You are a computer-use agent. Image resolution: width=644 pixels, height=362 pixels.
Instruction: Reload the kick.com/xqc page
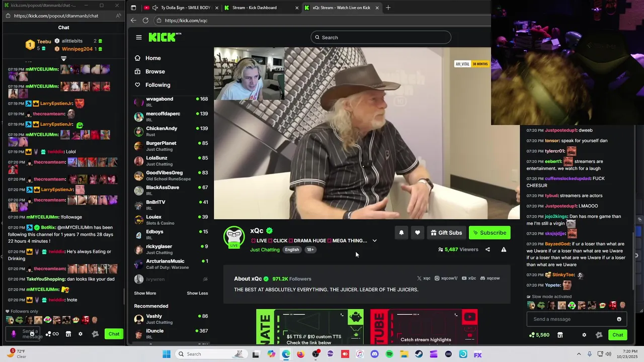click(x=145, y=20)
